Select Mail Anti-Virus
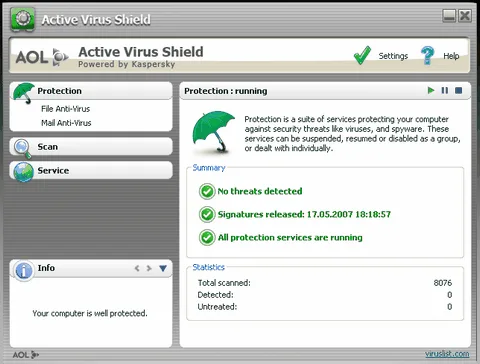 [66, 123]
